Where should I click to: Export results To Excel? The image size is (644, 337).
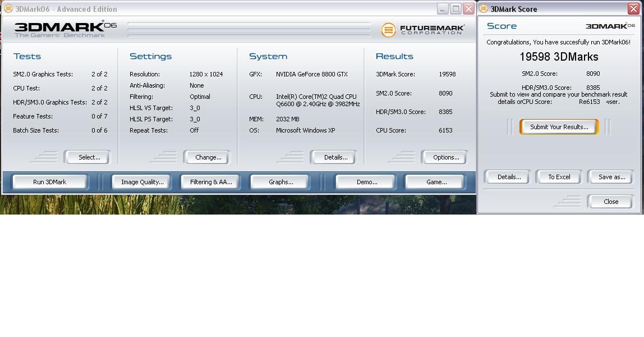[x=559, y=177]
